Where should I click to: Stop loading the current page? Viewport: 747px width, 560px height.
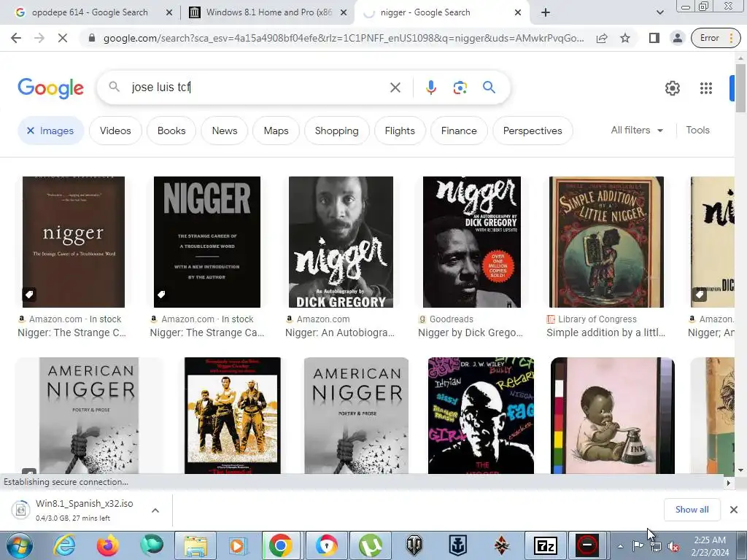pos(63,38)
